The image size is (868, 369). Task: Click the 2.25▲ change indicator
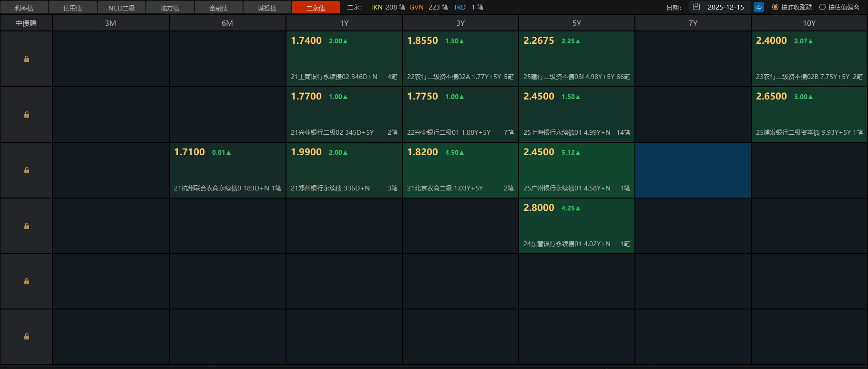(x=571, y=41)
